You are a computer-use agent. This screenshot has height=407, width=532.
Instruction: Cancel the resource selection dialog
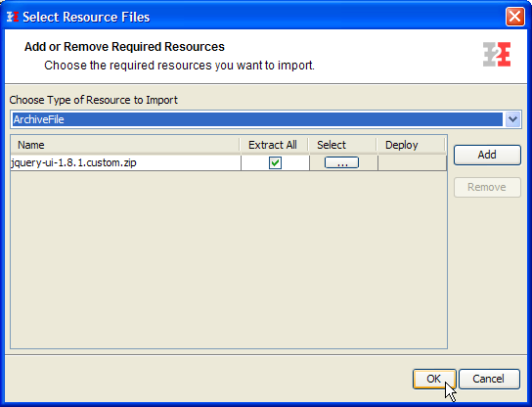point(489,379)
